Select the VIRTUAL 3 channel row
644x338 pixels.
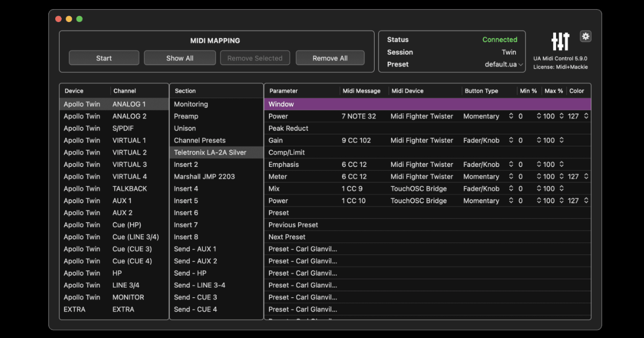click(x=114, y=165)
